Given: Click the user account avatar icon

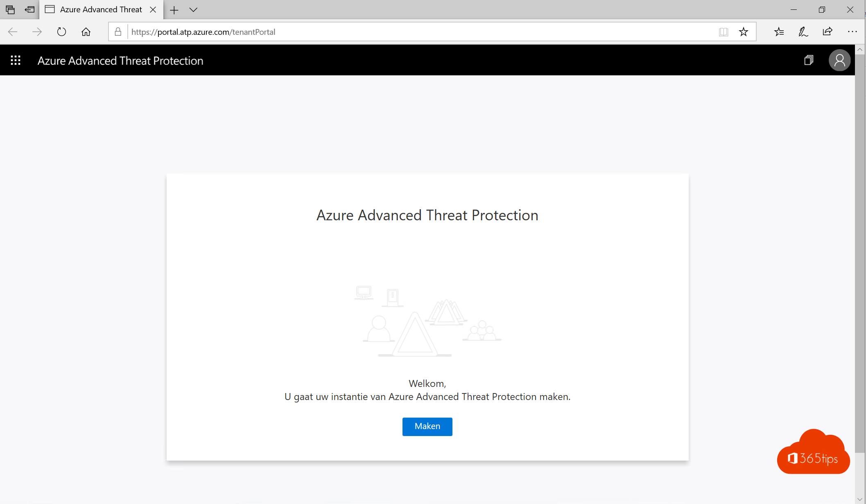Looking at the screenshot, I should pyautogui.click(x=839, y=61).
